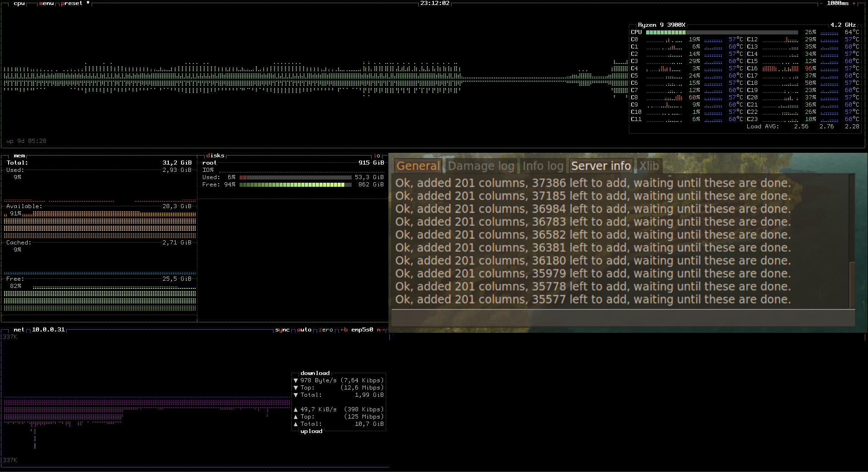Click the root disk used-space bar

[x=295, y=177]
